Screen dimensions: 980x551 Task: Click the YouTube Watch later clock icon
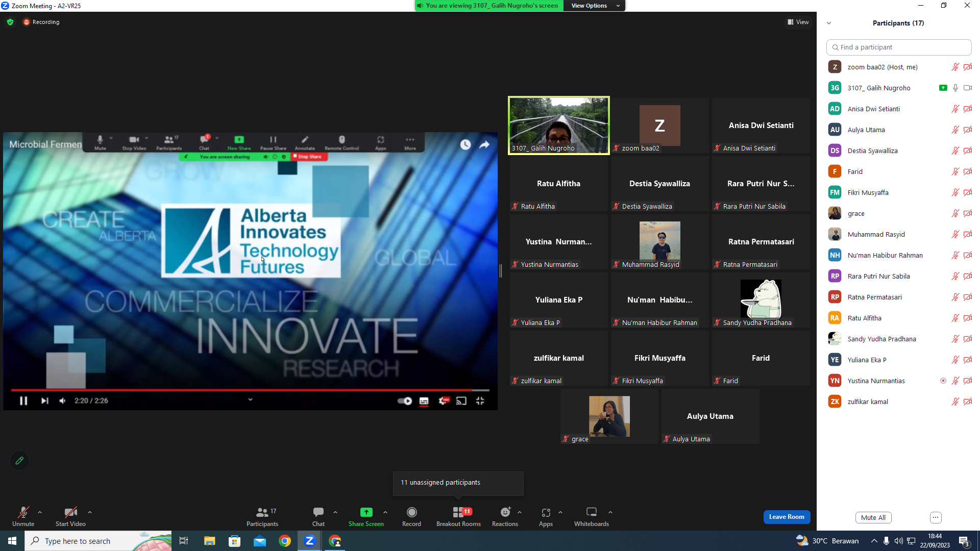(465, 145)
